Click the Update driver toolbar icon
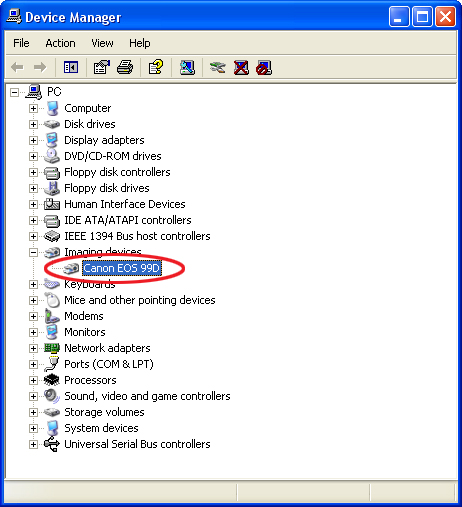This screenshot has width=462, height=507. point(217,67)
